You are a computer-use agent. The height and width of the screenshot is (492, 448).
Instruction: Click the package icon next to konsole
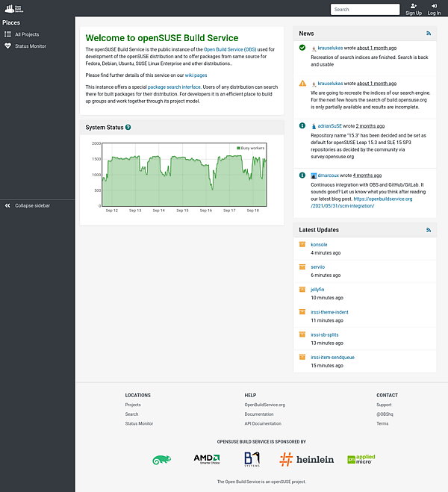(x=302, y=244)
